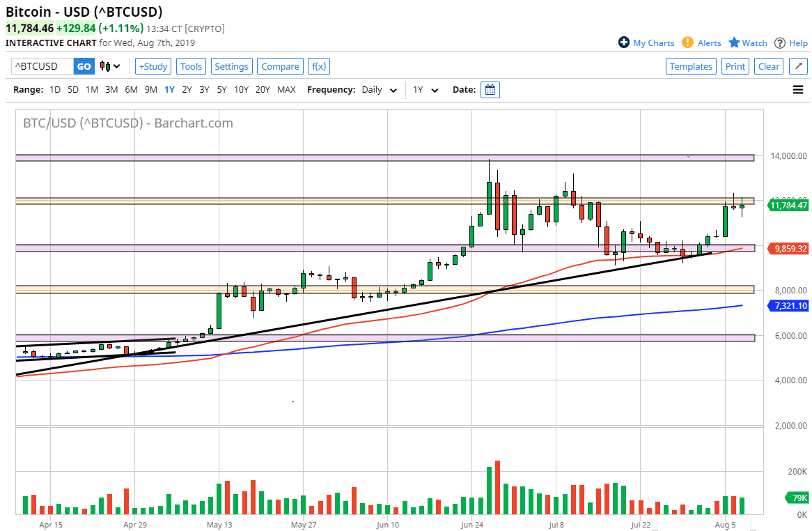The image size is (812, 531).
Task: Select the MAX range option
Action: click(x=286, y=89)
